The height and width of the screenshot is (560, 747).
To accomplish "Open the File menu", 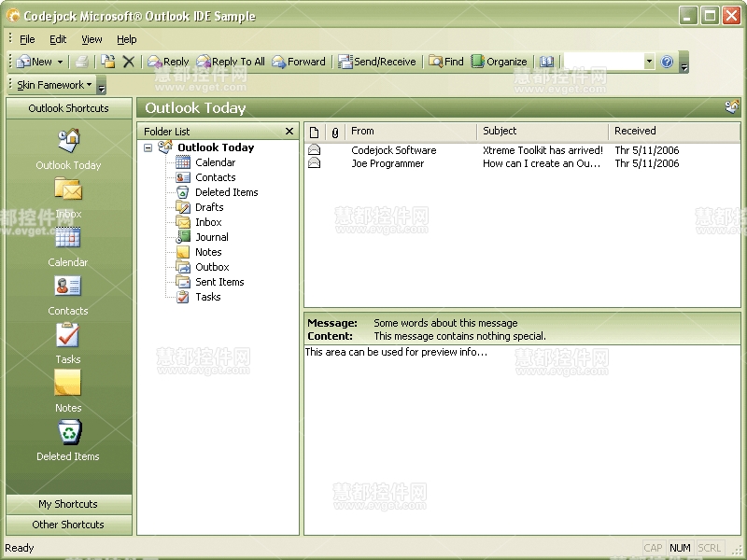I will [x=27, y=39].
